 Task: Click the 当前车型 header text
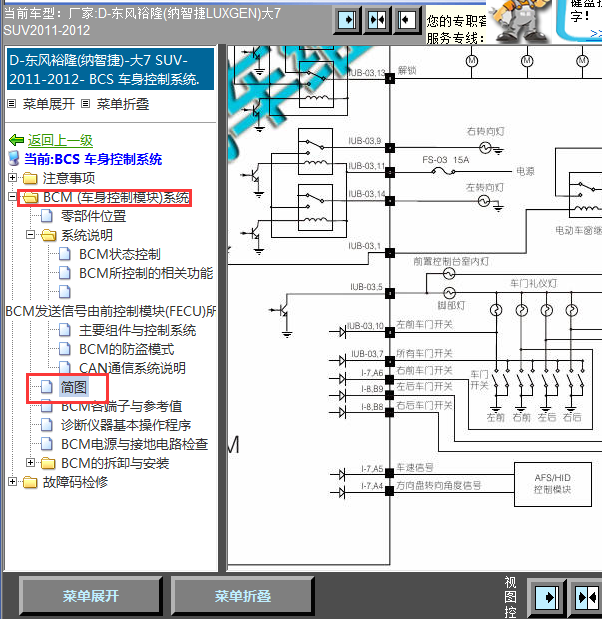pos(142,22)
